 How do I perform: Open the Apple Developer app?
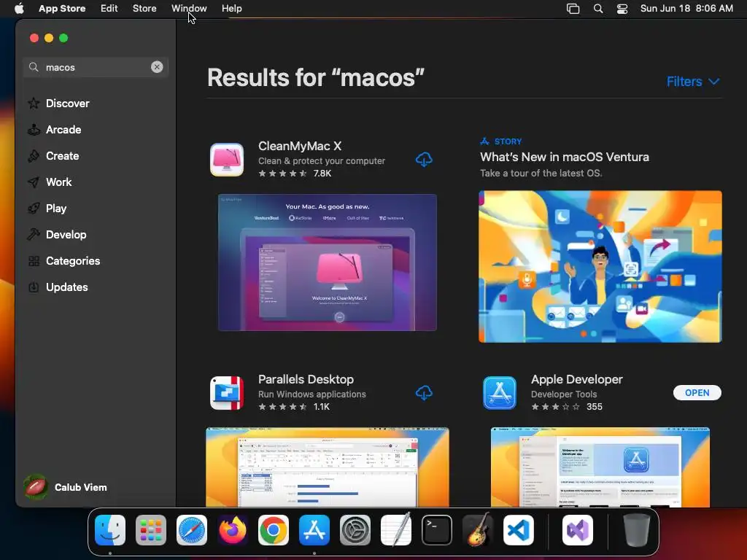coord(697,392)
